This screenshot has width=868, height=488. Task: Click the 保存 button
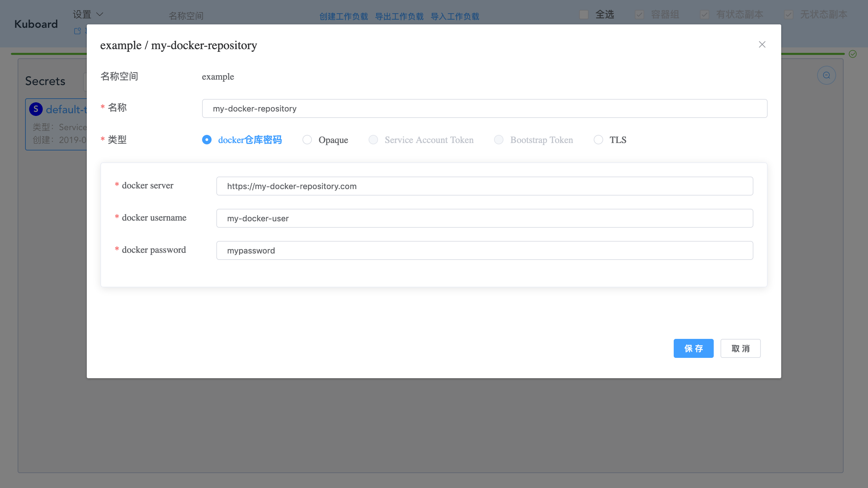[693, 348]
